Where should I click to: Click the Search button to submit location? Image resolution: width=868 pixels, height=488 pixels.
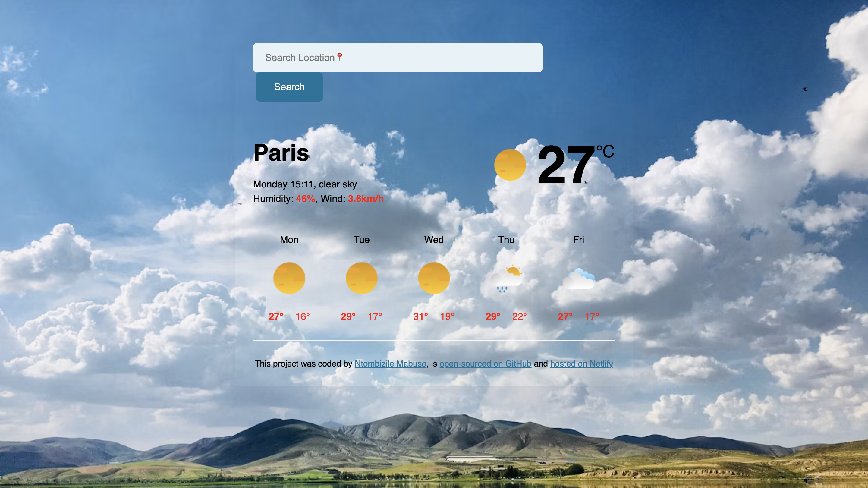[289, 87]
